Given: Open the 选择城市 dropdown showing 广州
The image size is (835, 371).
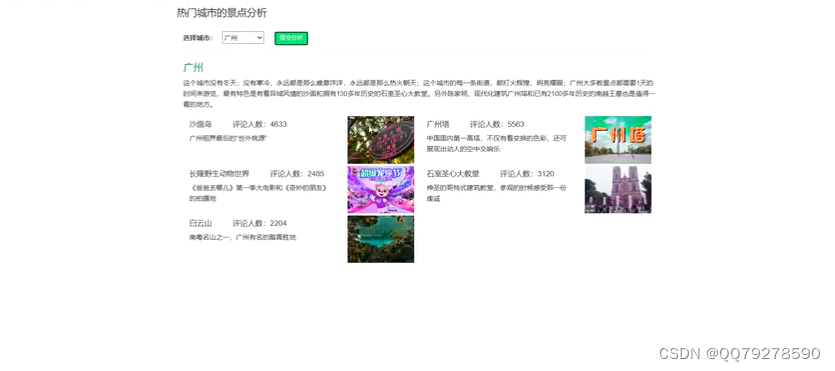Looking at the screenshot, I should [243, 38].
